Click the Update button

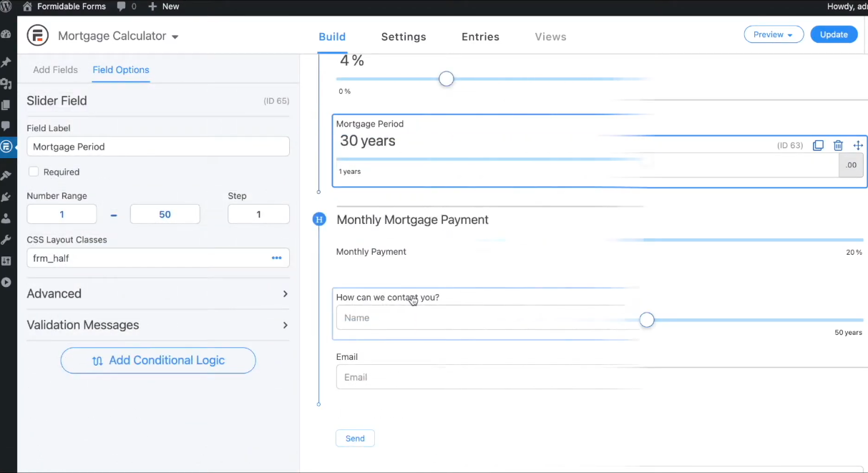834,34
